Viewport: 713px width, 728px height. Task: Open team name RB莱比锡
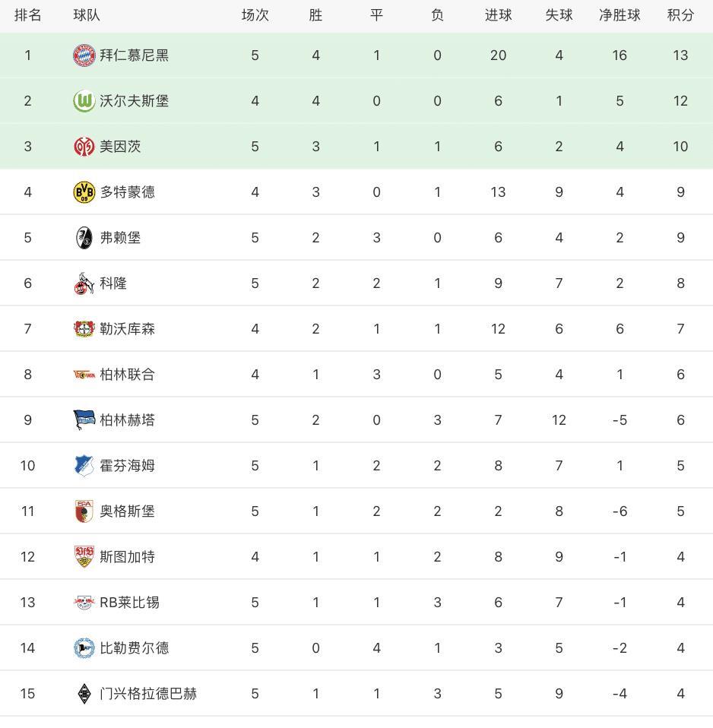[x=129, y=602]
